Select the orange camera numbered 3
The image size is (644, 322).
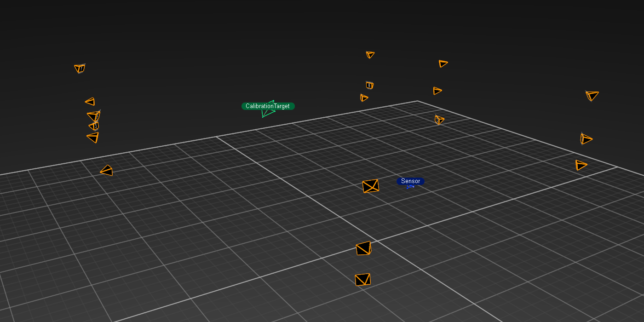(x=94, y=126)
